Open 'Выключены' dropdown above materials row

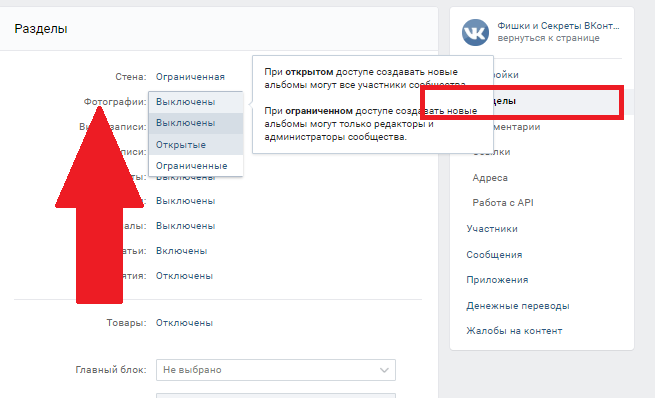[185, 201]
